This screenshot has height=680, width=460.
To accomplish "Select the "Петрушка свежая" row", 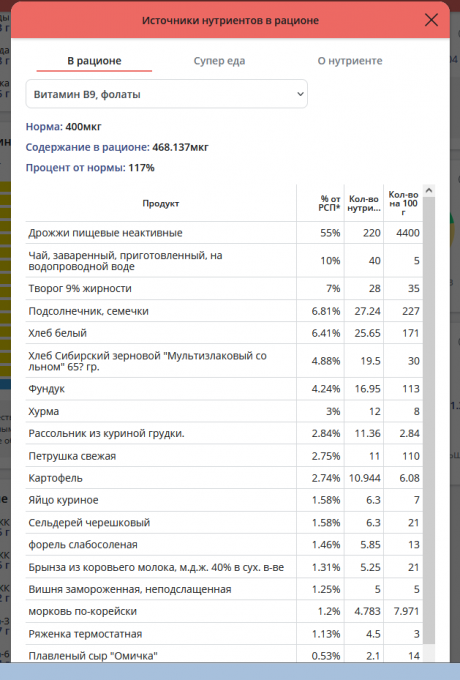I will (224, 456).
